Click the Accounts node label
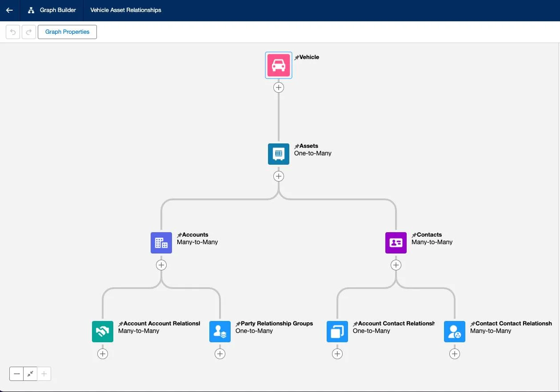 195,234
